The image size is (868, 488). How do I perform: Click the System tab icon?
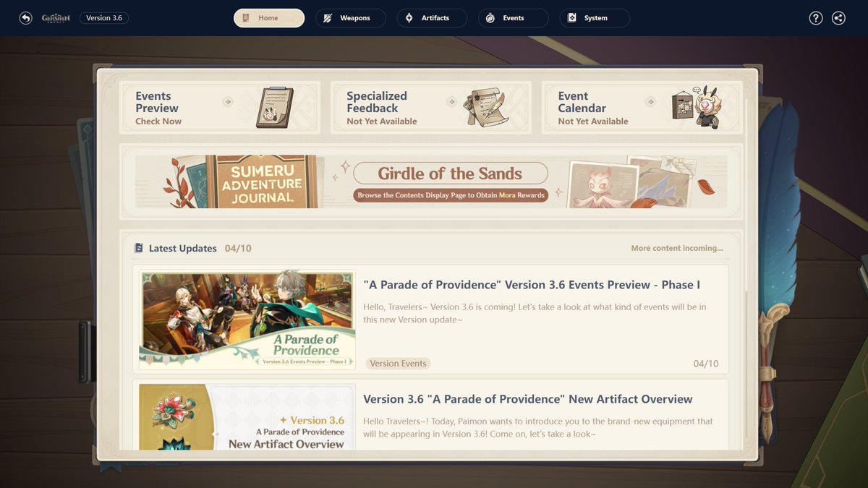click(571, 18)
